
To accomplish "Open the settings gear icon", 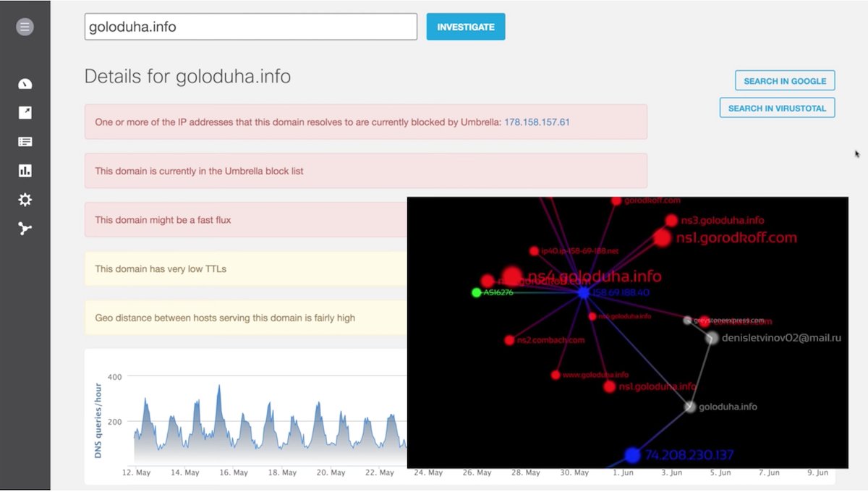I will pyautogui.click(x=25, y=200).
